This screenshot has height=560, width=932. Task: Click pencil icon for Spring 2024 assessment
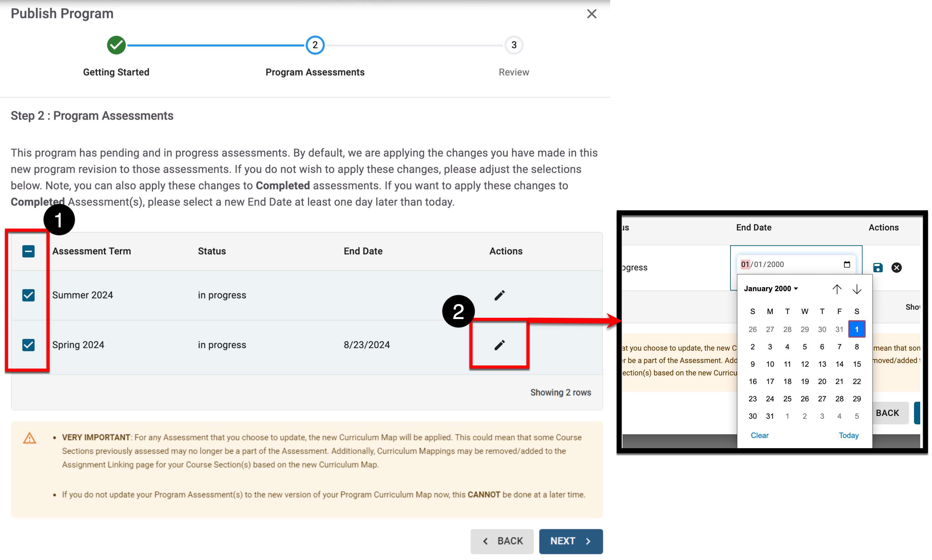pyautogui.click(x=499, y=345)
